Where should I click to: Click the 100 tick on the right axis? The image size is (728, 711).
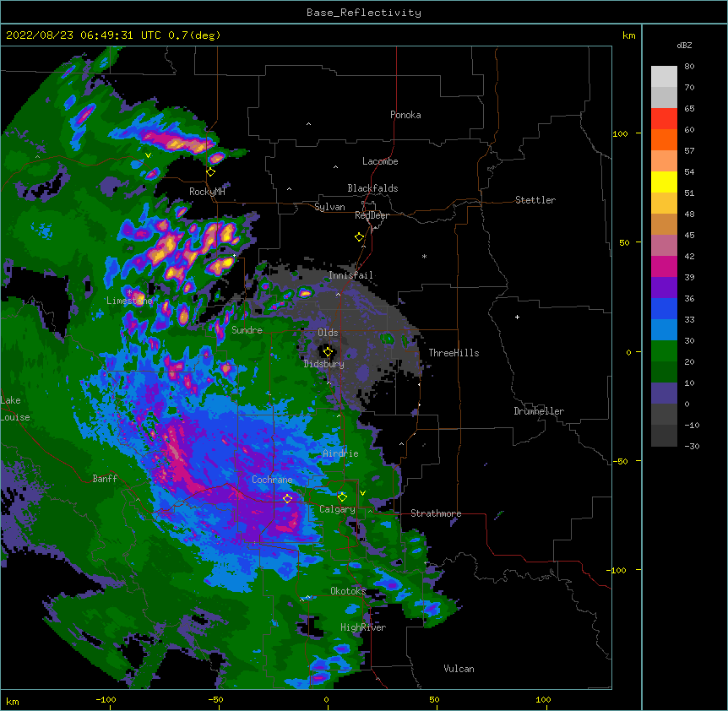(620, 133)
